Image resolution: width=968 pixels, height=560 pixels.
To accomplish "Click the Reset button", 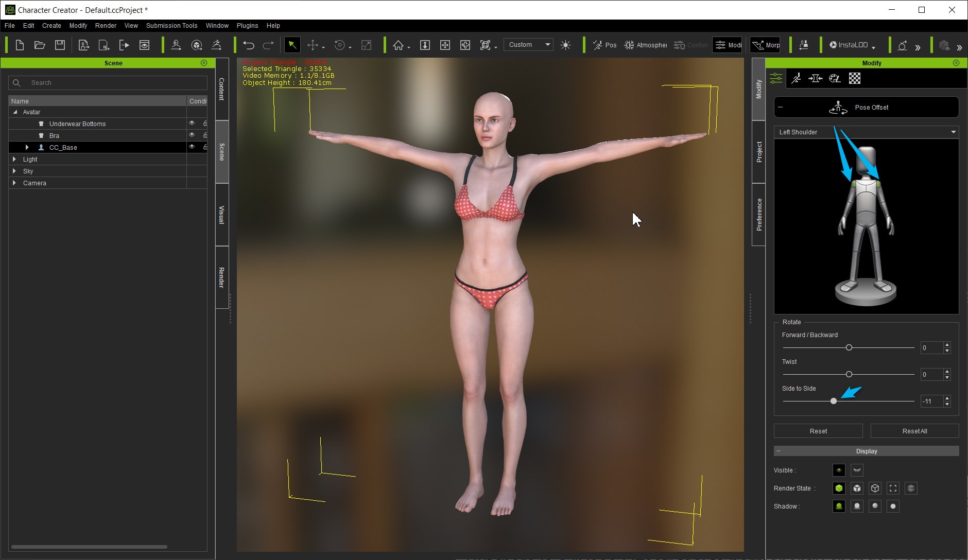I will 818,431.
